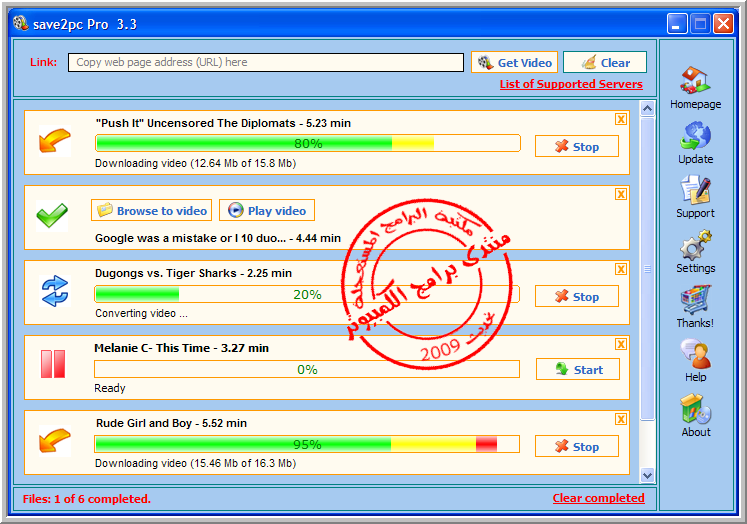
Task: Open Settings gear icon
Action: [x=695, y=245]
